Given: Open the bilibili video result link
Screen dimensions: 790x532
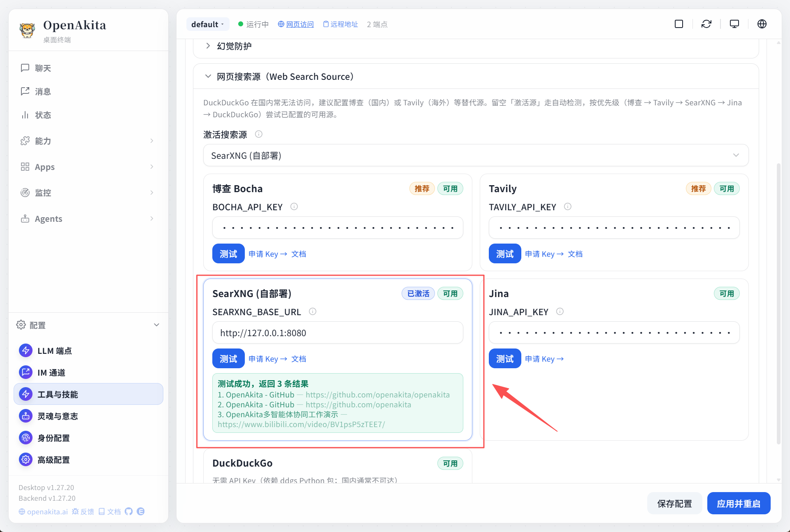Looking at the screenshot, I should coord(301,425).
